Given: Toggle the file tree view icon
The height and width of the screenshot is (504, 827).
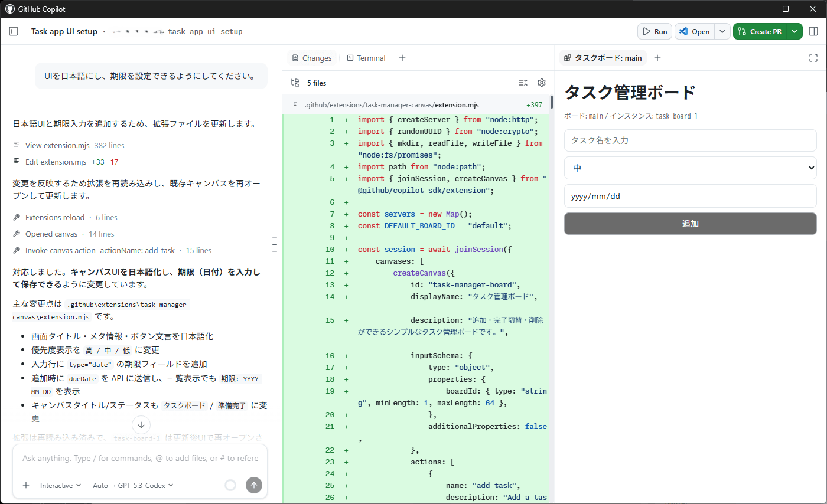Looking at the screenshot, I should tap(295, 83).
